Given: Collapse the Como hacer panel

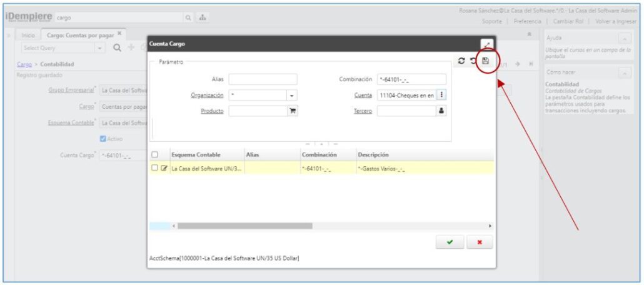Looking at the screenshot, I should (625, 72).
